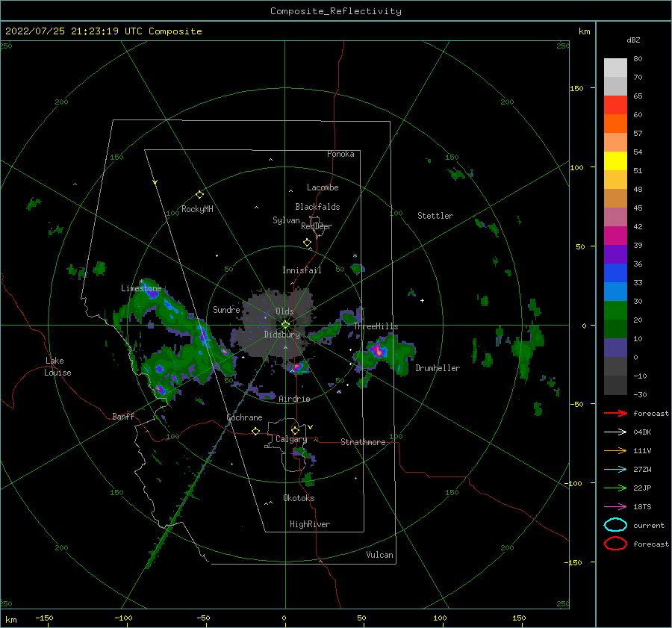
Task: Select the purple swatch between 39 and 36 dBZ
Action: (615, 254)
